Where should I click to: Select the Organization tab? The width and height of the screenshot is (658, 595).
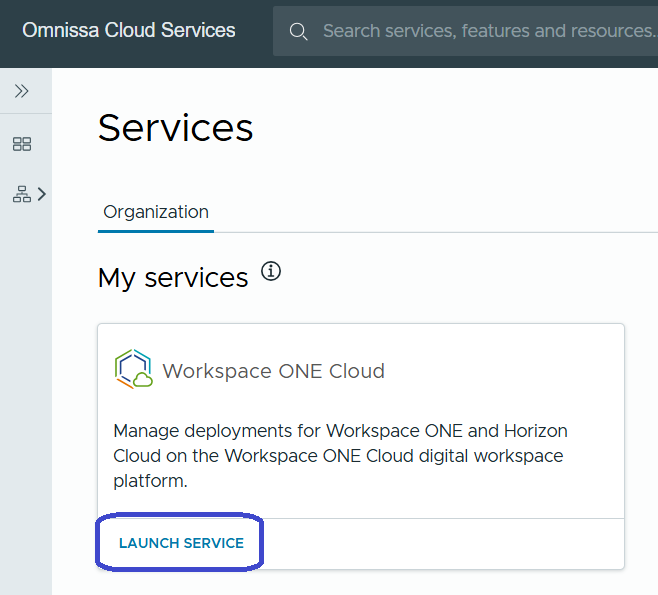click(156, 212)
